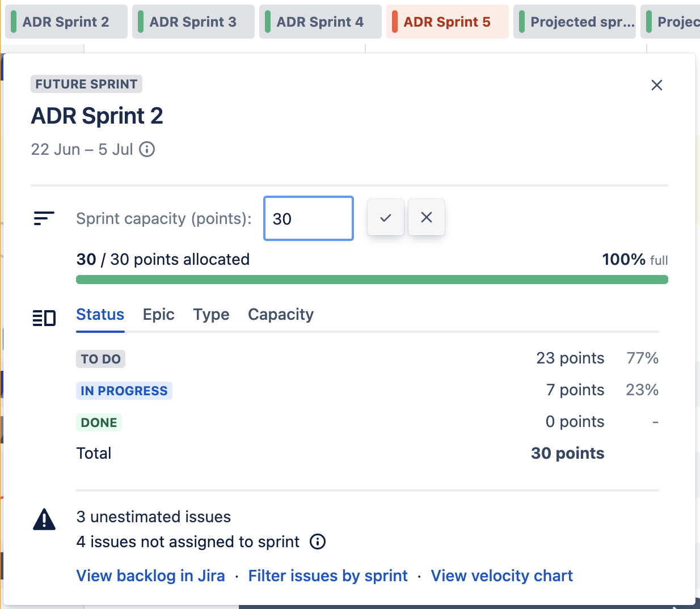Confirm capacity with the checkmark button

point(386,217)
